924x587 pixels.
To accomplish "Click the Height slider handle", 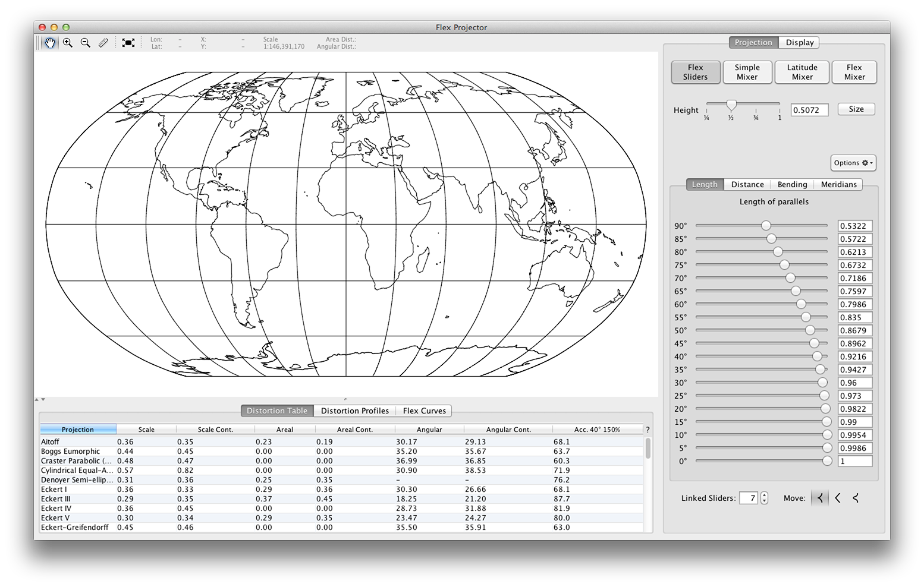I will [x=732, y=105].
